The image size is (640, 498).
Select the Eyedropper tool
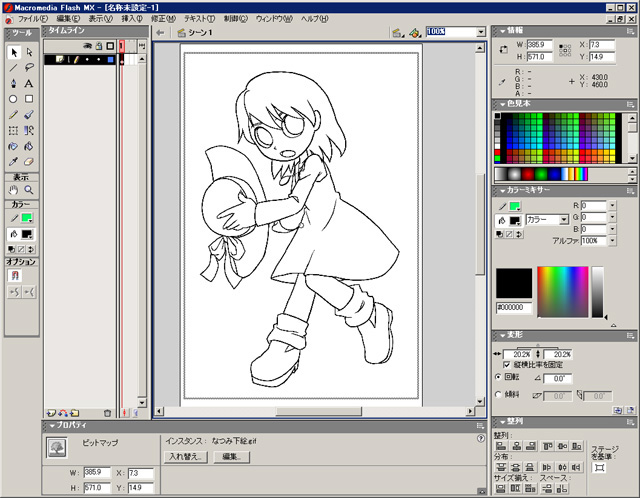pyautogui.click(x=13, y=162)
